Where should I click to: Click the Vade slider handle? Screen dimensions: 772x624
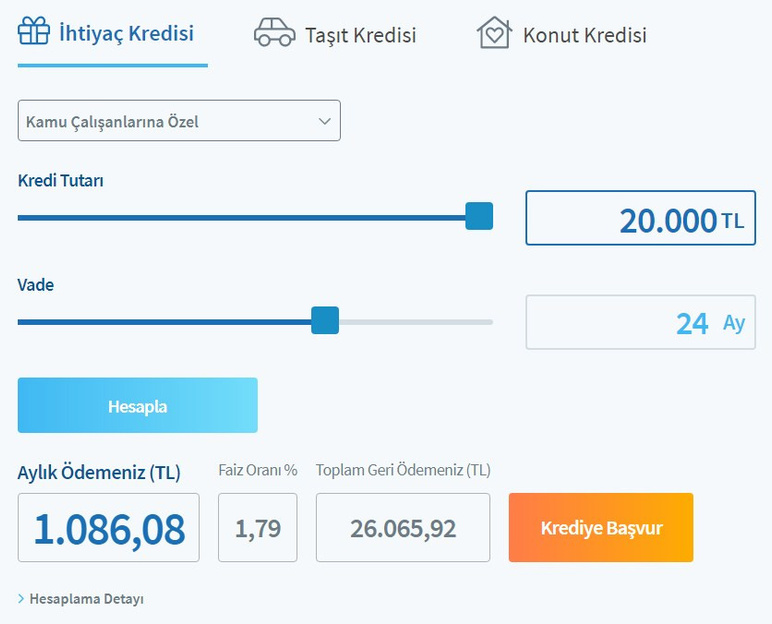[x=325, y=320]
